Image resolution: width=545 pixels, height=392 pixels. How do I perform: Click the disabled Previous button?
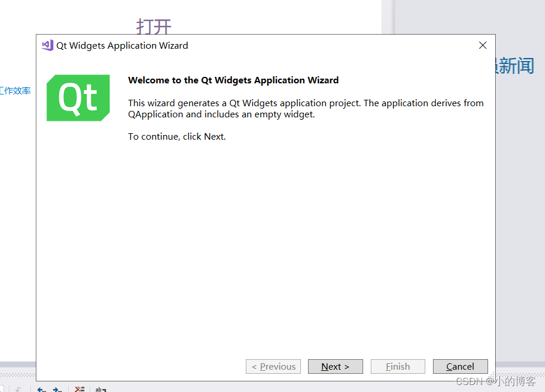(x=273, y=366)
